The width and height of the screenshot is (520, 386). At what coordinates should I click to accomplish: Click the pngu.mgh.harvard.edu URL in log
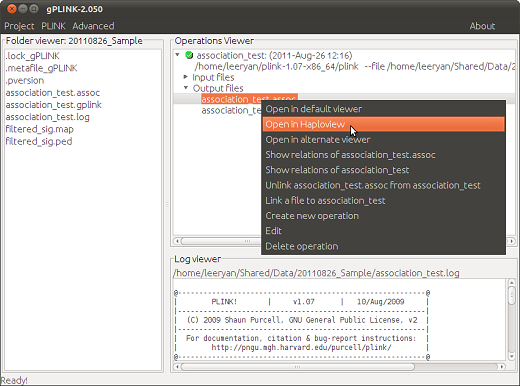tap(301, 347)
